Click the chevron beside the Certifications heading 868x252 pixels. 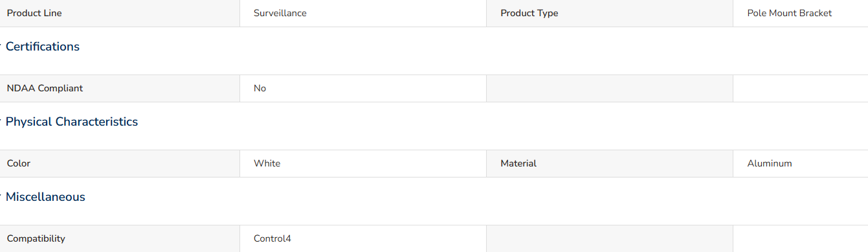tap(1, 47)
